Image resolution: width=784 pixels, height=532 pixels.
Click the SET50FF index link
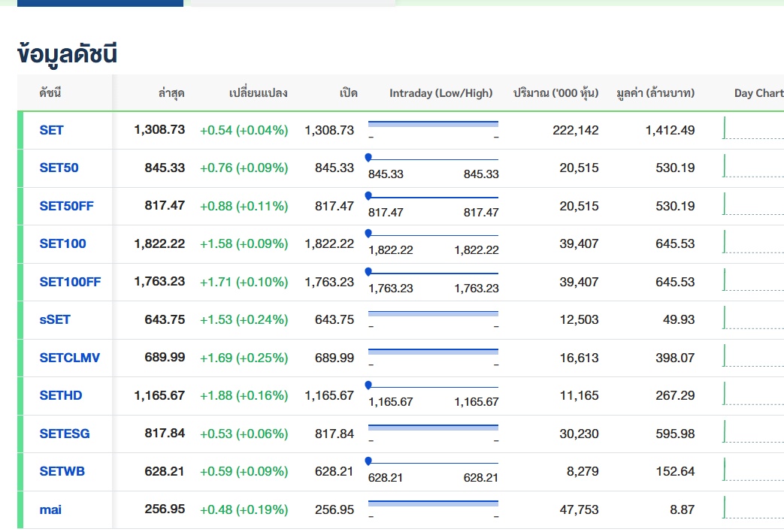coord(66,206)
